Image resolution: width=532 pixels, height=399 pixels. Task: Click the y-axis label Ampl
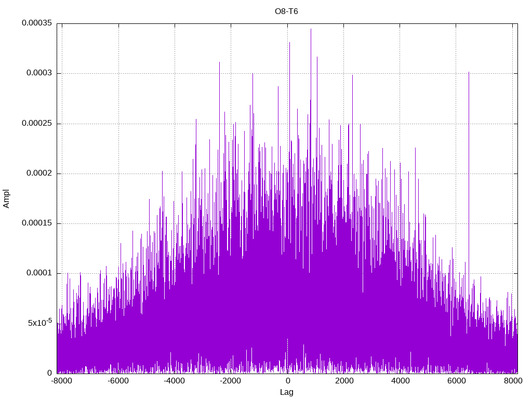click(x=6, y=199)
